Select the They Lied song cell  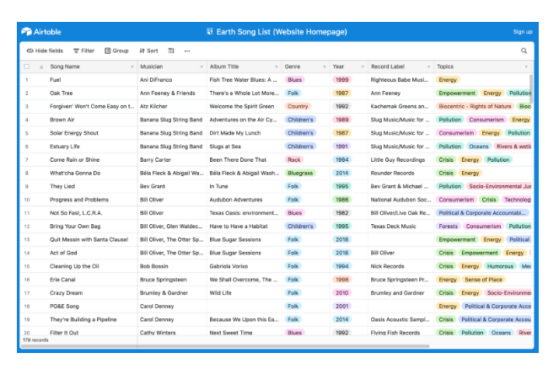92,186
